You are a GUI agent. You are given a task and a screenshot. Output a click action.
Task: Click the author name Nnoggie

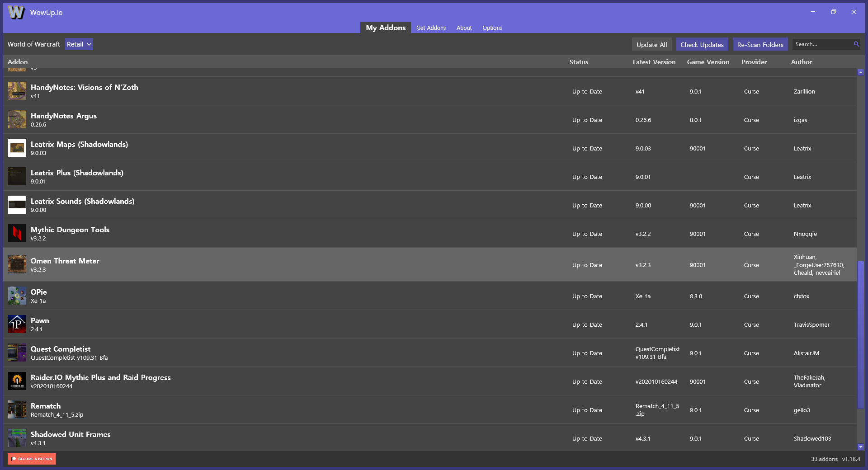click(x=805, y=234)
